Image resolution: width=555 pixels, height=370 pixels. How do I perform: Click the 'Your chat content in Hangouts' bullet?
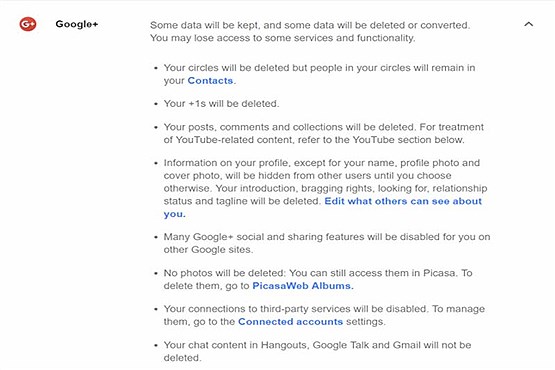(317, 351)
